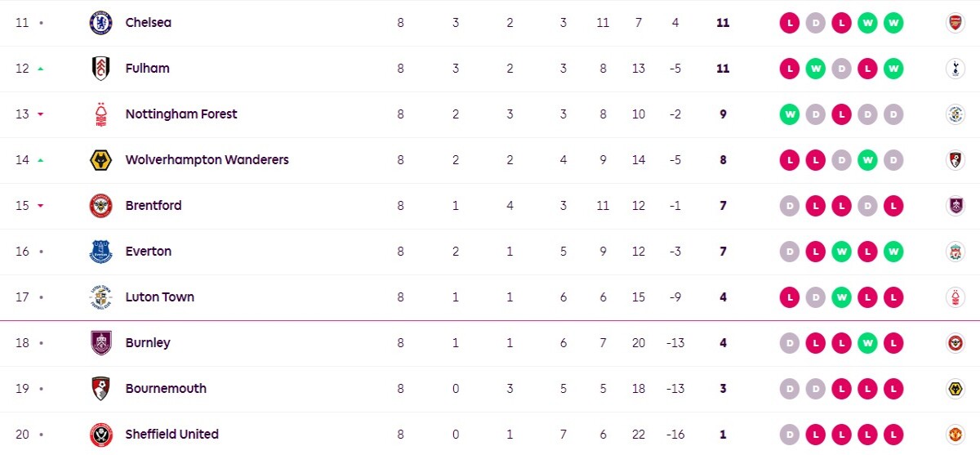The width and height of the screenshot is (980, 455).
Task: Go to Wolverhampton Wanderers team page
Action: point(207,160)
